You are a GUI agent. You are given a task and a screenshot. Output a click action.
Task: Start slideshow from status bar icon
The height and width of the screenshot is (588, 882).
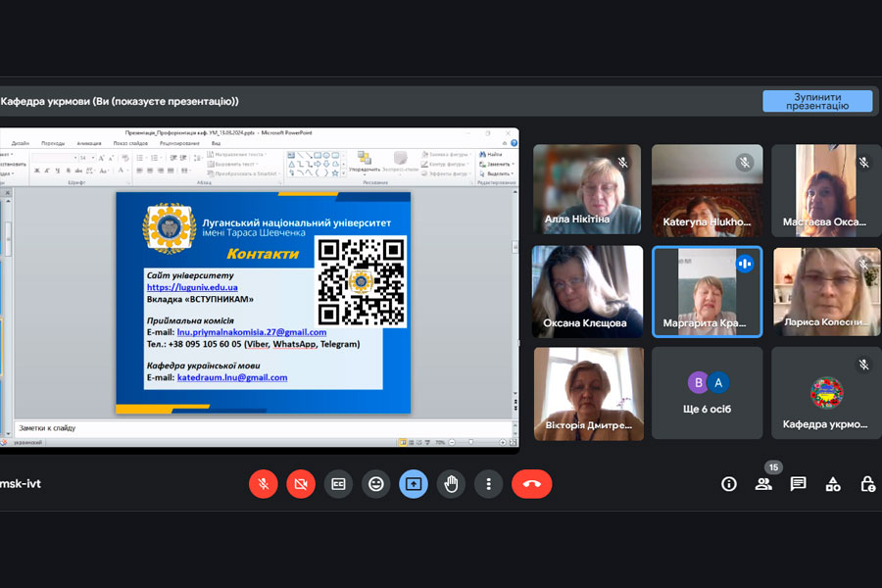coord(427,443)
